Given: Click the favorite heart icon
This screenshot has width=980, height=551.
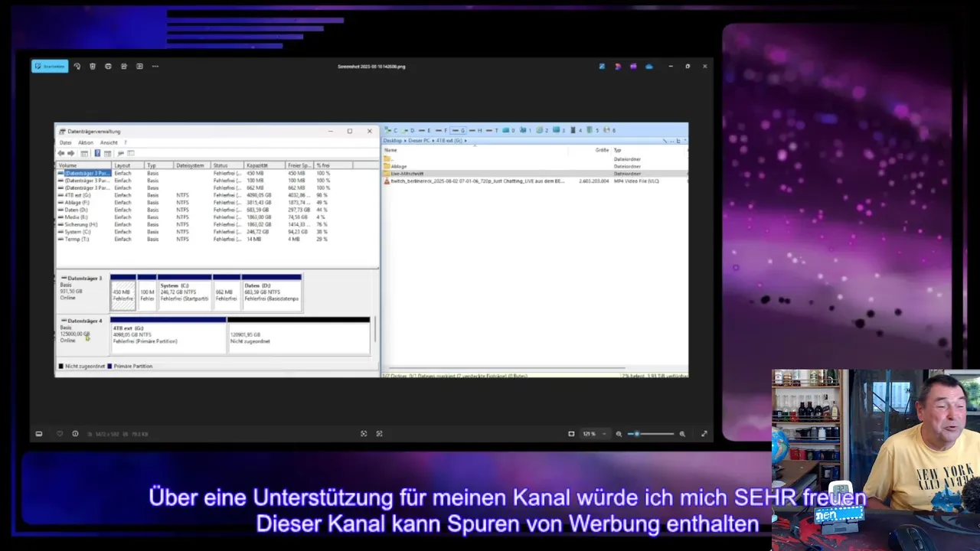Looking at the screenshot, I should [60, 434].
